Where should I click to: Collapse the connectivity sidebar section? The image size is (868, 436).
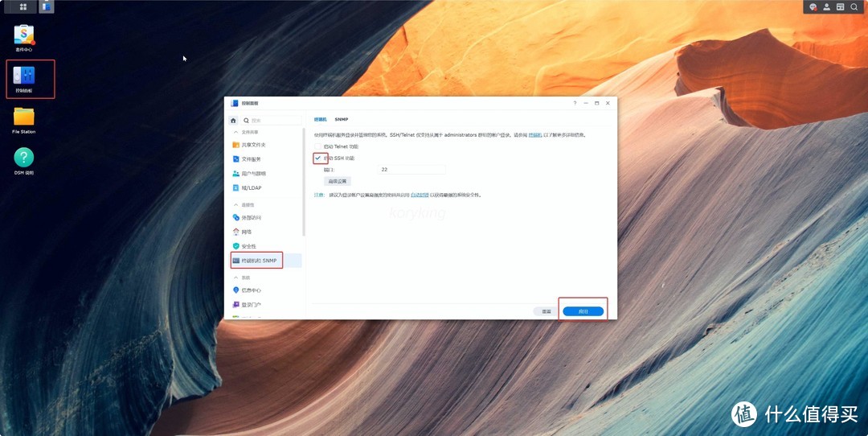coord(235,204)
